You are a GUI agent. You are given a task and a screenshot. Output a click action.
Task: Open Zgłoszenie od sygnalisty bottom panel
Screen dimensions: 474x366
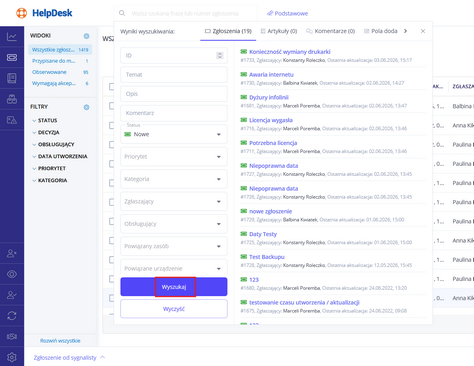click(x=69, y=357)
